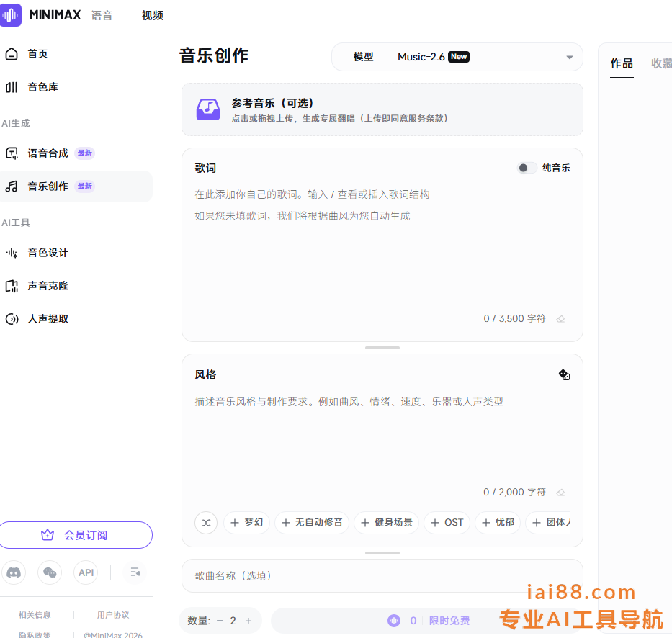Enable the 纯音乐 instrumental toggle
This screenshot has width=672, height=638.
[527, 168]
